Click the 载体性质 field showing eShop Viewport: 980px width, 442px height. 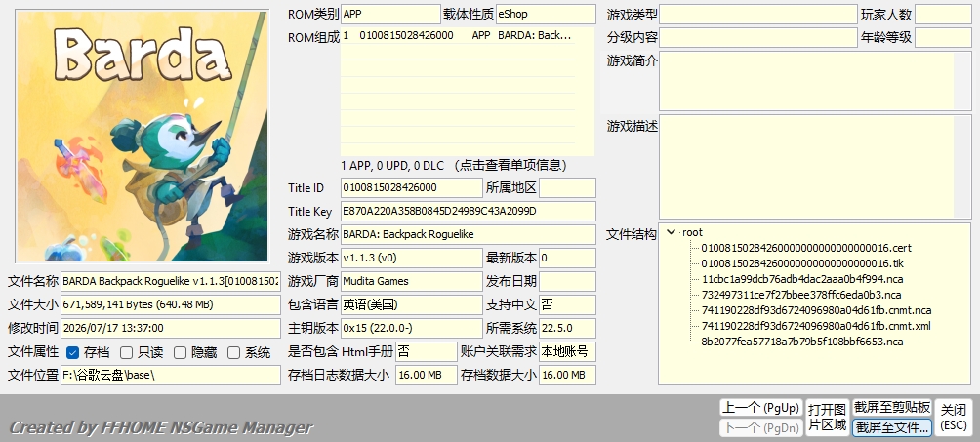point(546,14)
